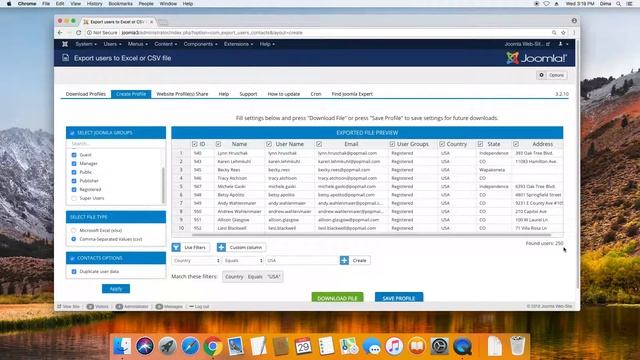
Task: Click the Options gear icon
Action: (542, 75)
